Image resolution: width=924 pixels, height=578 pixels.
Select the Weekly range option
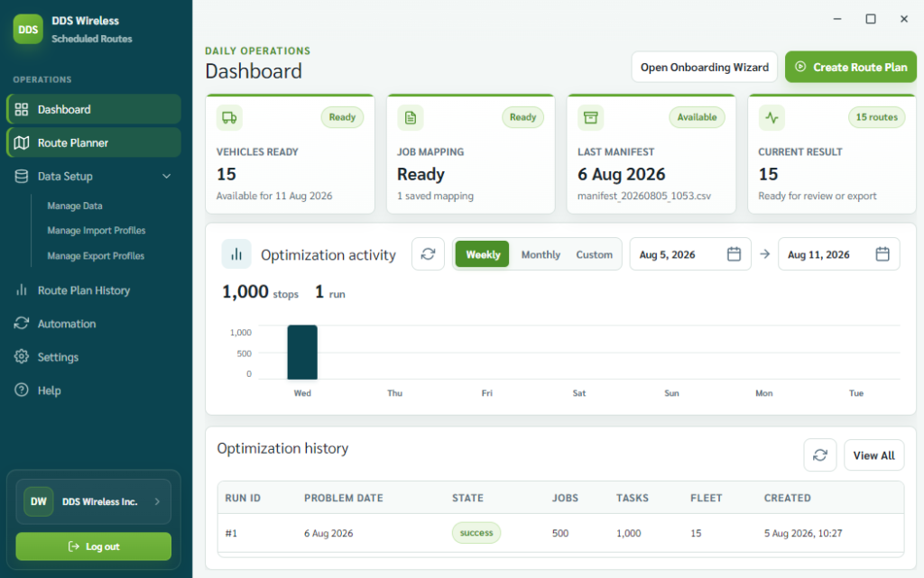[x=483, y=254]
